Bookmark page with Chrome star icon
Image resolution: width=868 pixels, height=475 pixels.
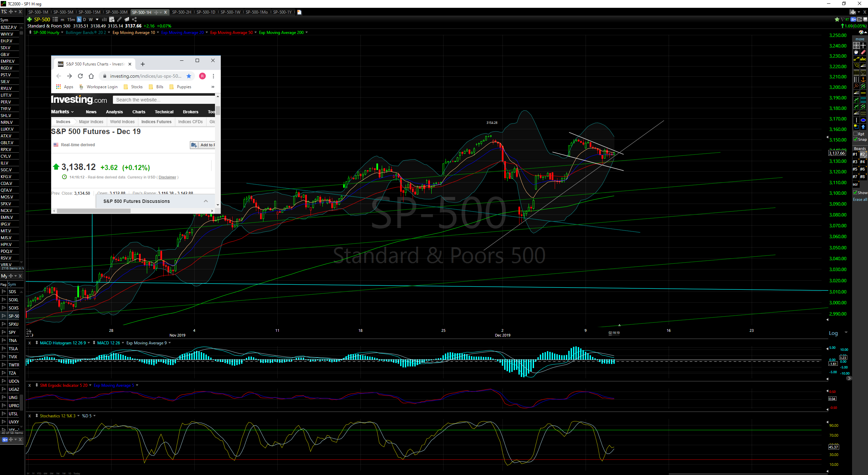pos(189,76)
